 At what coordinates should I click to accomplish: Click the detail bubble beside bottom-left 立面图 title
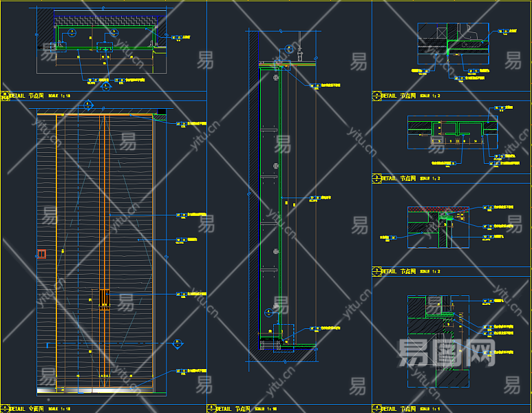pos(5,408)
